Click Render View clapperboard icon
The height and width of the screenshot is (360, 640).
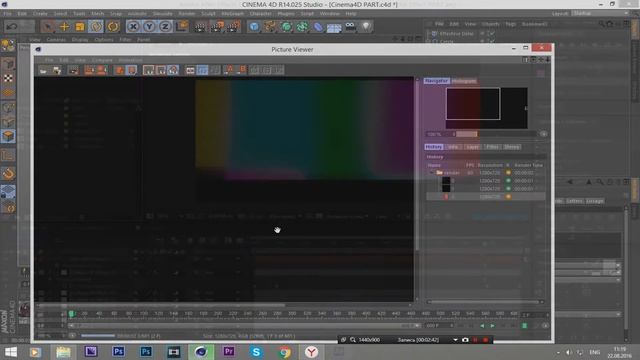tap(200, 27)
